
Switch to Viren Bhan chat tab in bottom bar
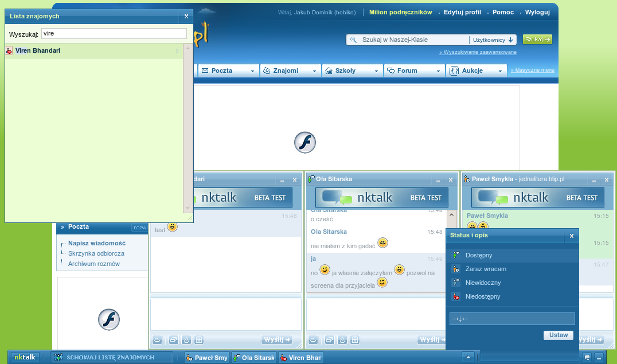(x=301, y=357)
